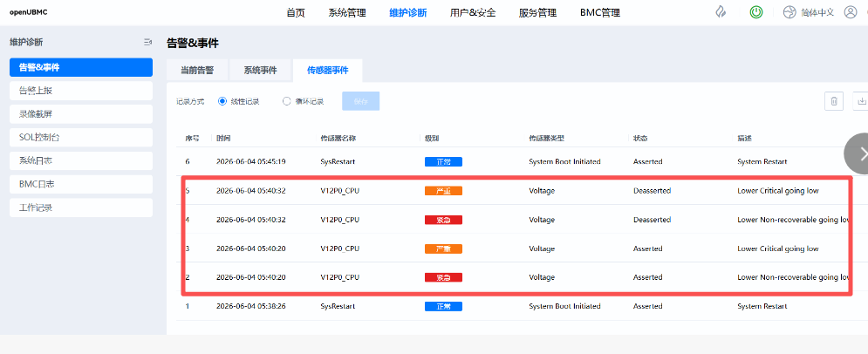Screen dimensions: 868x354
Task: Click the download icon to export events
Action: (x=861, y=101)
